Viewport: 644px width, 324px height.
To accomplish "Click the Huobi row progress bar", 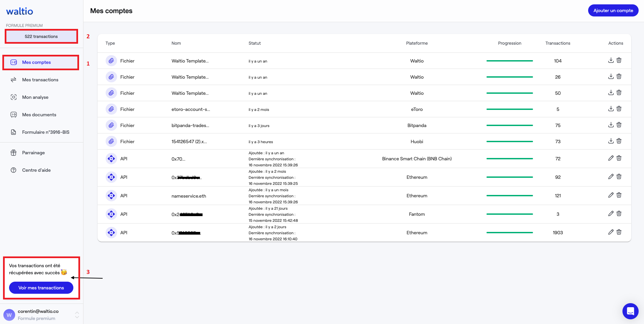I will tap(509, 141).
